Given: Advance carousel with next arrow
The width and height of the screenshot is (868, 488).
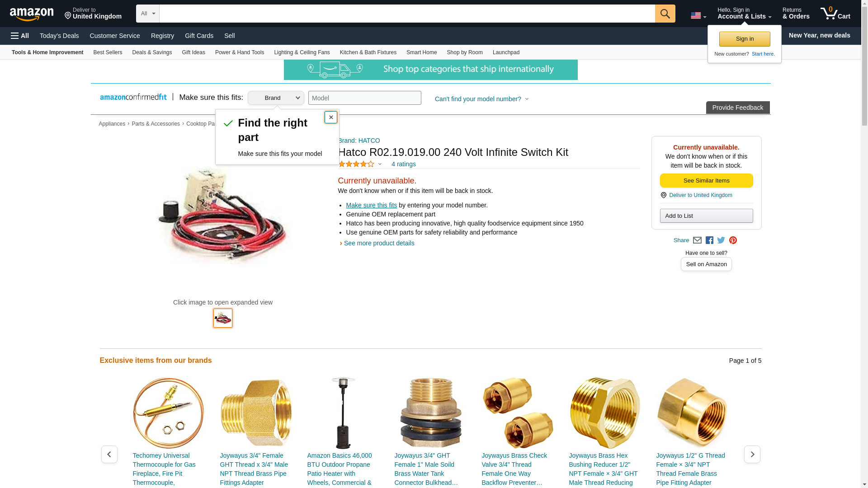Looking at the screenshot, I should [752, 454].
